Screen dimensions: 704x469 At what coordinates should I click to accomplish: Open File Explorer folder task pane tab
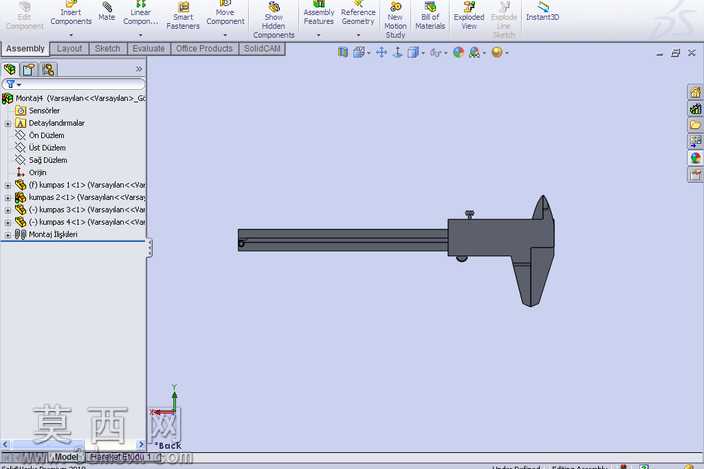tap(695, 125)
